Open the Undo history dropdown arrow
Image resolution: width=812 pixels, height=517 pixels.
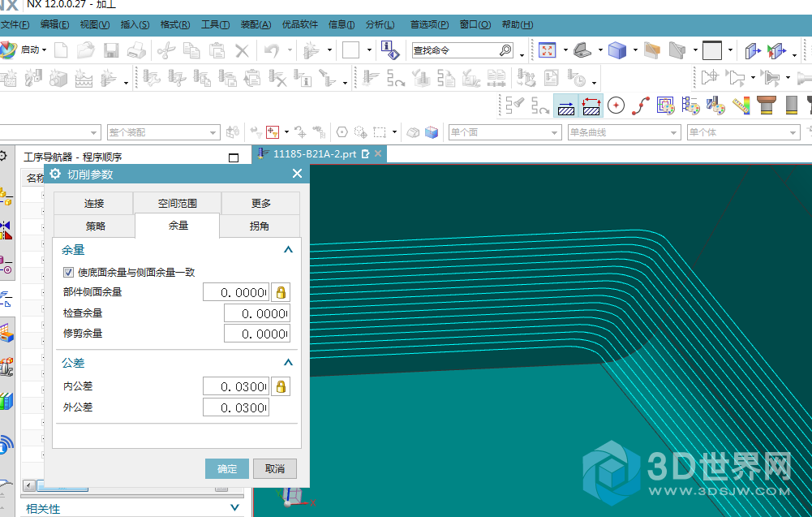coord(290,50)
